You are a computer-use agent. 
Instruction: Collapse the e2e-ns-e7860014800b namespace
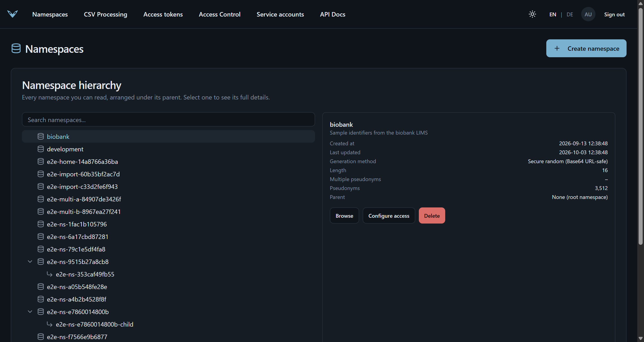(30, 312)
